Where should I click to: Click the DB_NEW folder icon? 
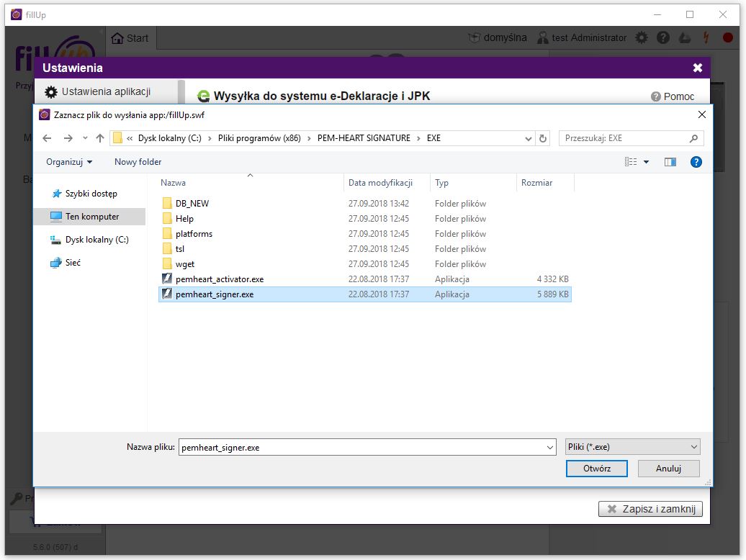pos(167,204)
